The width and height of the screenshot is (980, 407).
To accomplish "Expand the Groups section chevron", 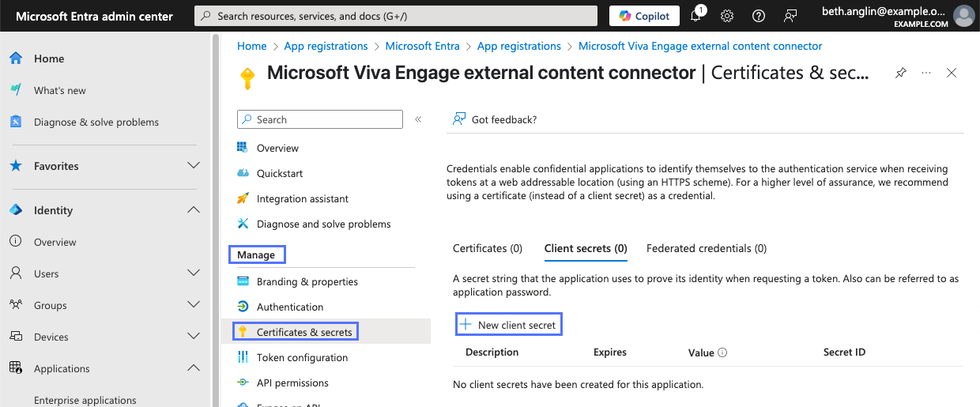I will (x=193, y=305).
